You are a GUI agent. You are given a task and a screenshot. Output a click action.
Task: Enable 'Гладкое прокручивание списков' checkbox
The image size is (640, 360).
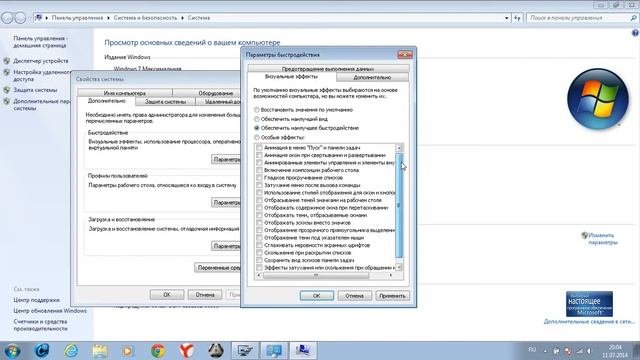259,178
